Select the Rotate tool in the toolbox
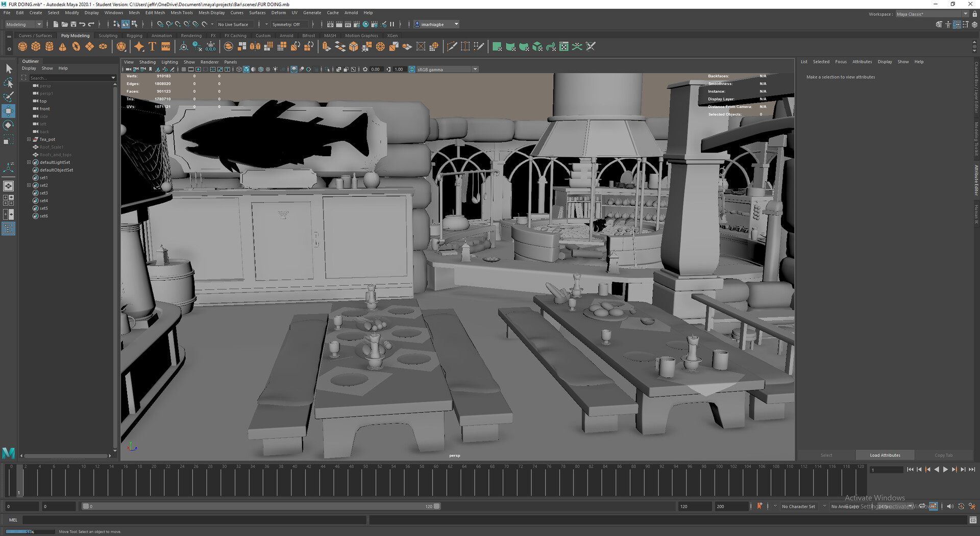 click(x=9, y=125)
